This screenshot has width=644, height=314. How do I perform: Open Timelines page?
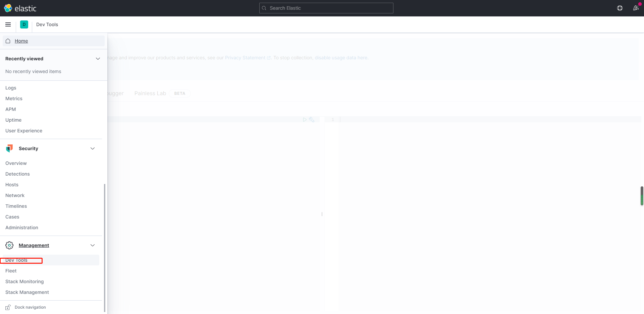(x=16, y=206)
